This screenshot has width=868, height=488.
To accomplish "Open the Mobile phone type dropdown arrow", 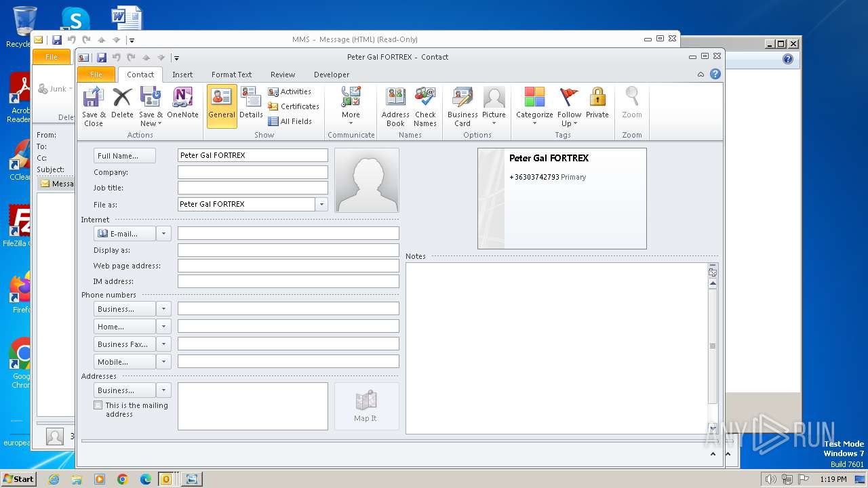I will (x=163, y=362).
